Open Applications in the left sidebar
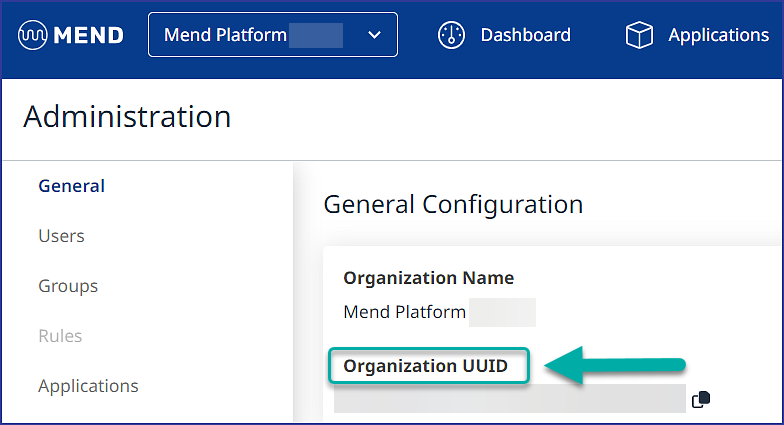 tap(88, 386)
